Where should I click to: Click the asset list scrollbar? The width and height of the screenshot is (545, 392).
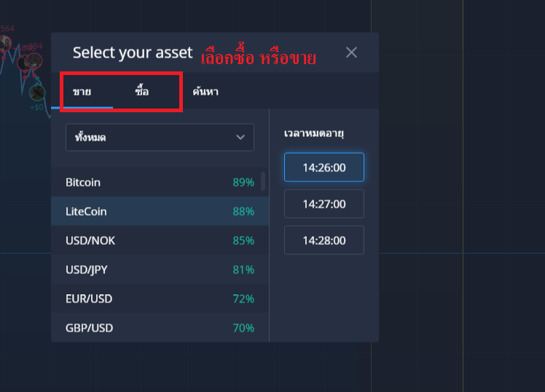pyautogui.click(x=263, y=181)
